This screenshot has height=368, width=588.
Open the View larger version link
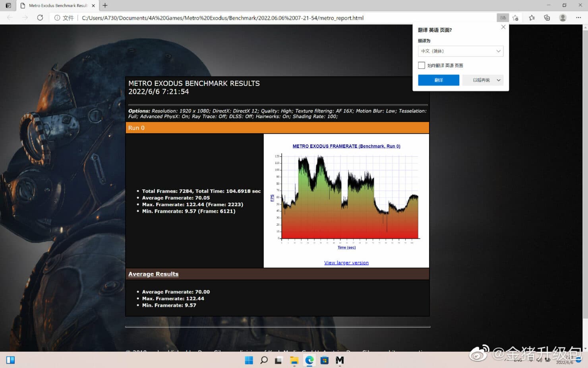tap(346, 263)
